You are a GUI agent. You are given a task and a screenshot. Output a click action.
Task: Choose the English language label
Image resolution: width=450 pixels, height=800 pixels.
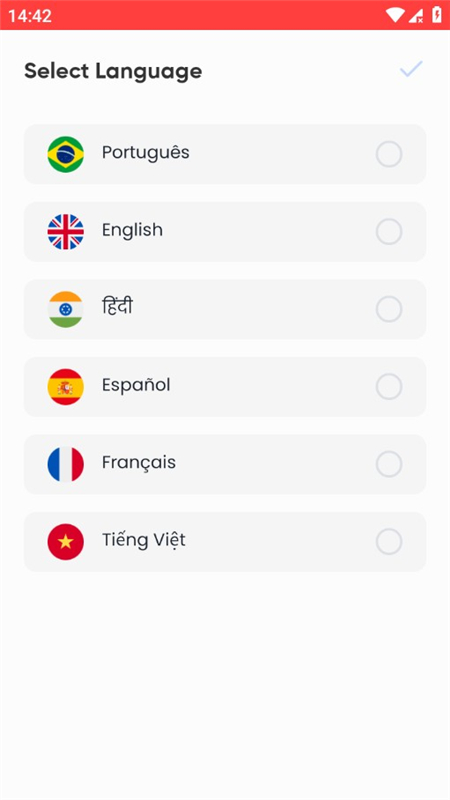click(x=133, y=230)
